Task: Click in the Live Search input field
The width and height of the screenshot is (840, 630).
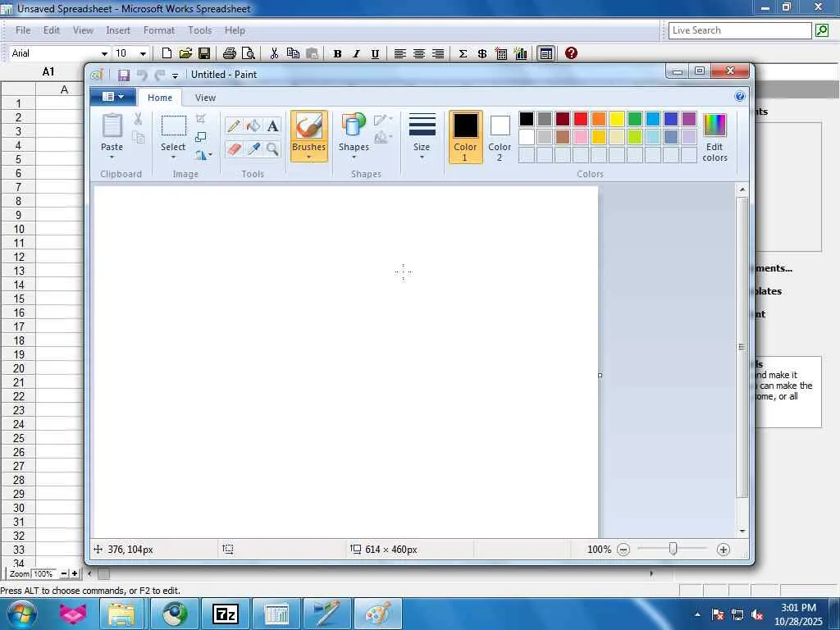Action: [x=740, y=30]
